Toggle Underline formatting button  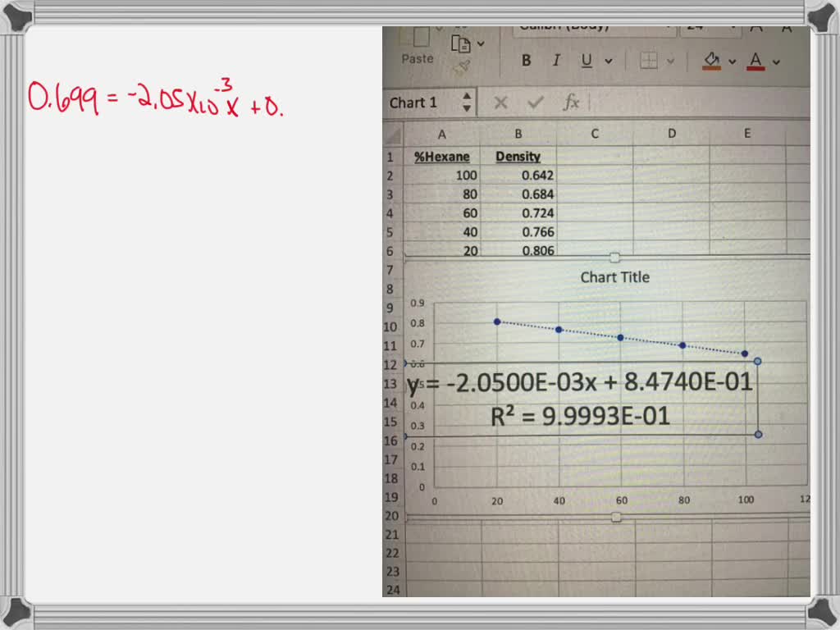(587, 61)
